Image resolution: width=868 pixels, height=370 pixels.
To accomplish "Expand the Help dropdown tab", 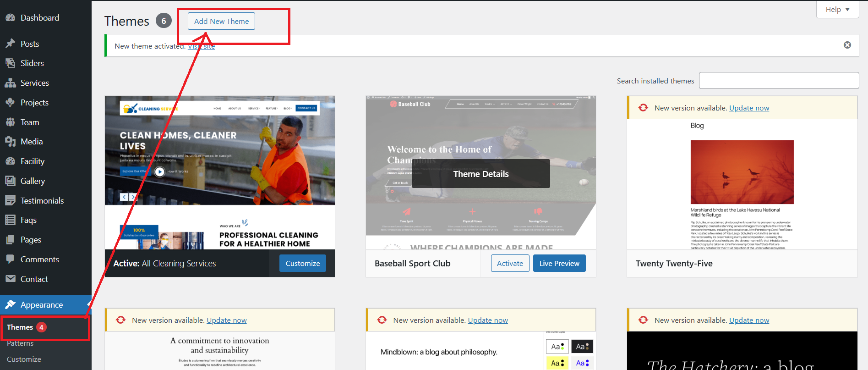I will (x=837, y=10).
